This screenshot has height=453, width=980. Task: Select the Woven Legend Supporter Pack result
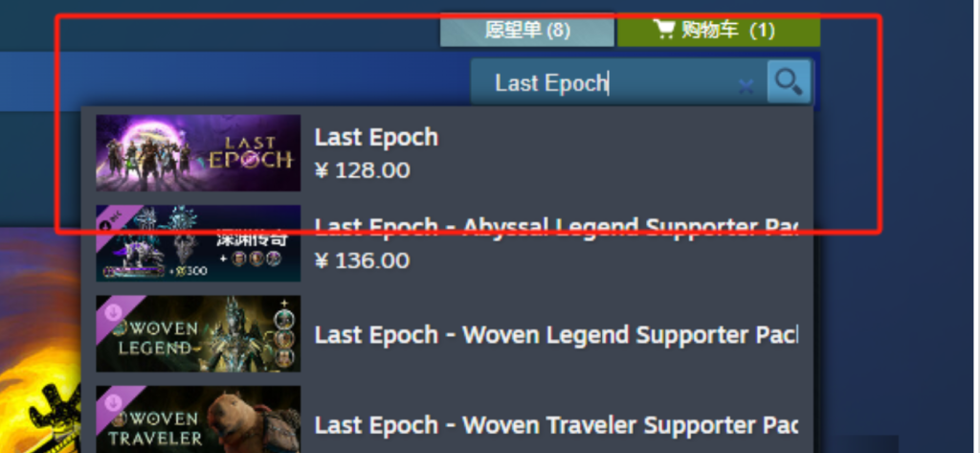(x=447, y=334)
